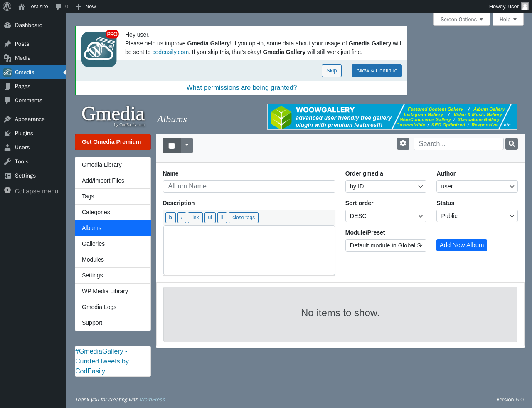Open the Module/Preset dropdown
The height and width of the screenshot is (408, 532).
pos(386,245)
